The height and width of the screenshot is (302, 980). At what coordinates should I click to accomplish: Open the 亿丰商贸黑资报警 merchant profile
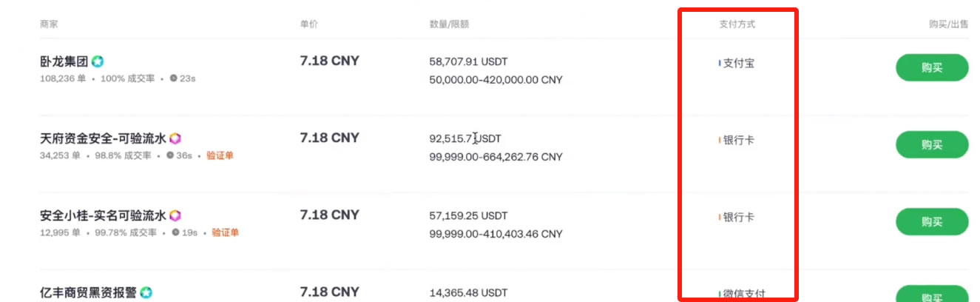[x=88, y=292]
